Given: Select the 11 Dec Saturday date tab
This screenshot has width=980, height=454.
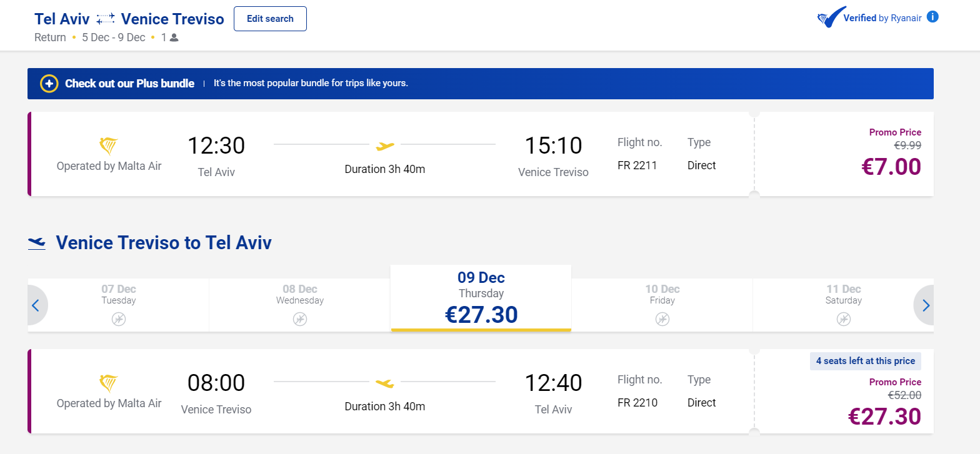Looking at the screenshot, I should tap(844, 305).
